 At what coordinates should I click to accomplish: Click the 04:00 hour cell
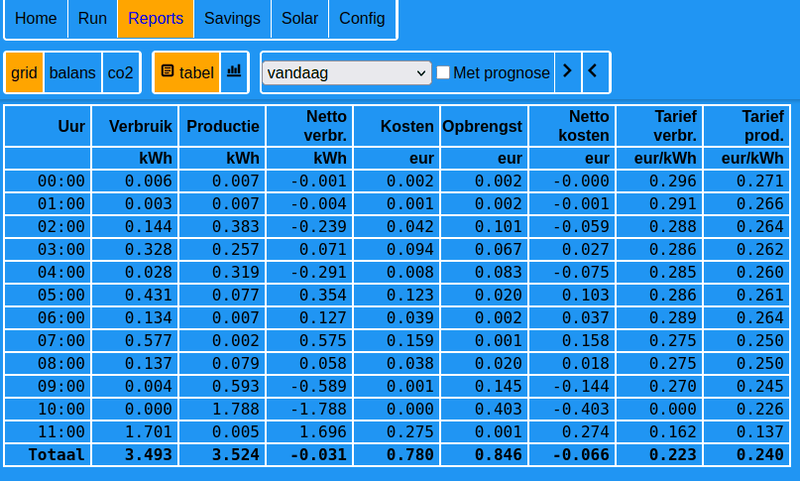pyautogui.click(x=48, y=272)
